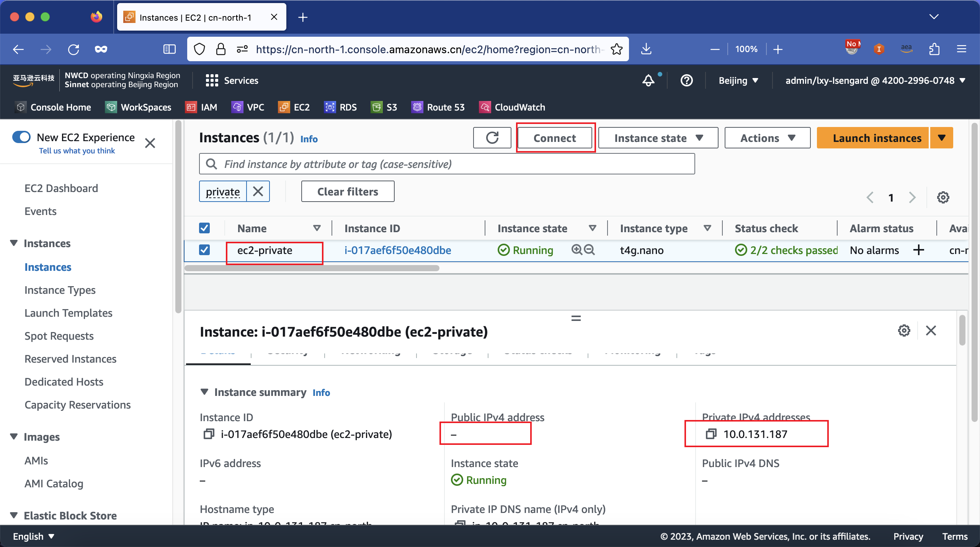Open the browser extensions puzzle icon
The height and width of the screenshot is (547, 980).
tap(934, 49)
